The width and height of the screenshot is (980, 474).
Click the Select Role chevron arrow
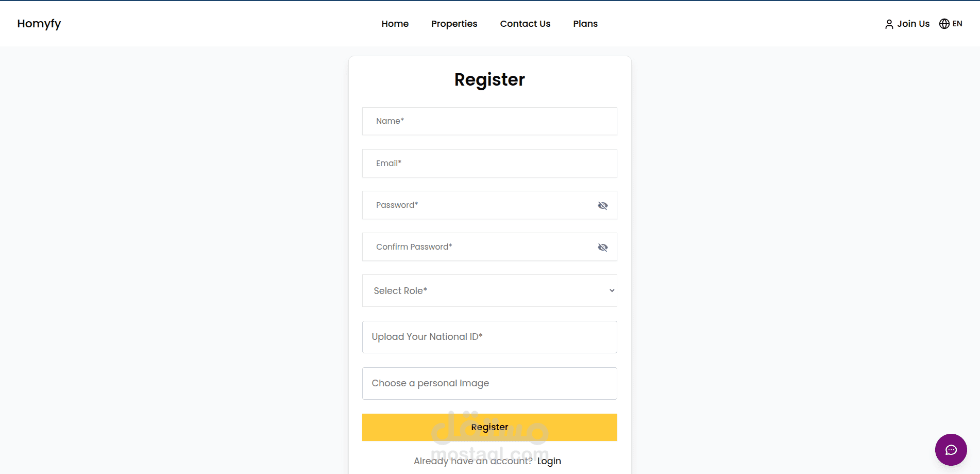click(x=612, y=291)
